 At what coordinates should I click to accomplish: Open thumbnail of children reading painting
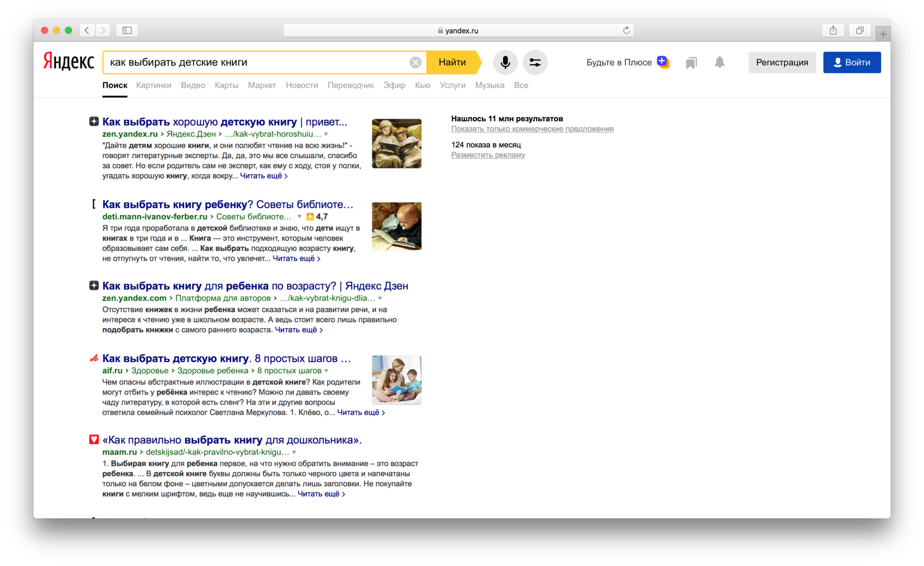[x=397, y=143]
